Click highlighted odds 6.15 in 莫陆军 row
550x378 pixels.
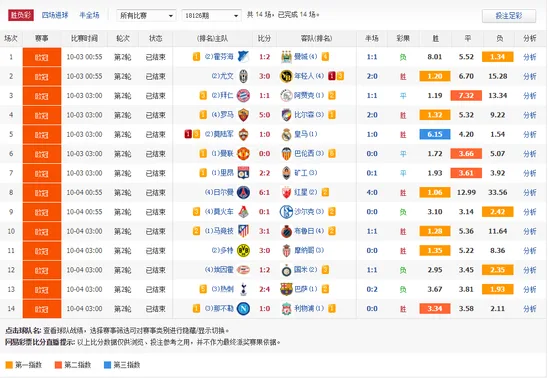coord(435,134)
